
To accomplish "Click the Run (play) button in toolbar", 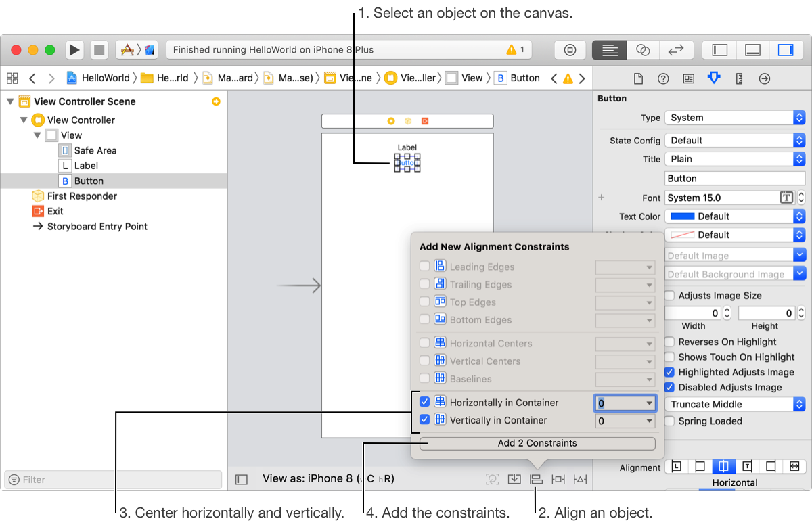I will click(74, 50).
